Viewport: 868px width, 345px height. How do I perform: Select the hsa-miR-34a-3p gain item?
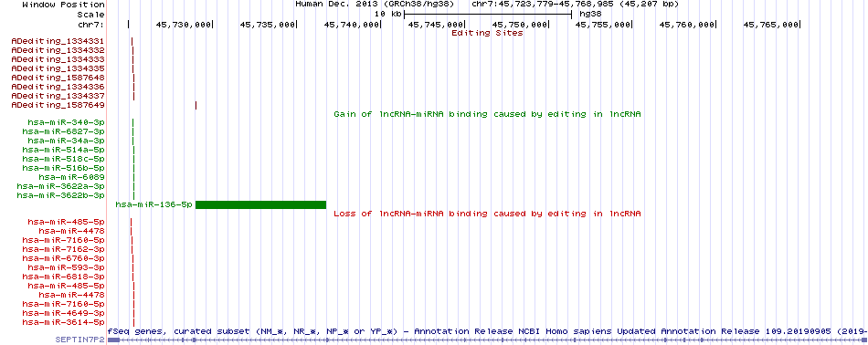[x=133, y=141]
